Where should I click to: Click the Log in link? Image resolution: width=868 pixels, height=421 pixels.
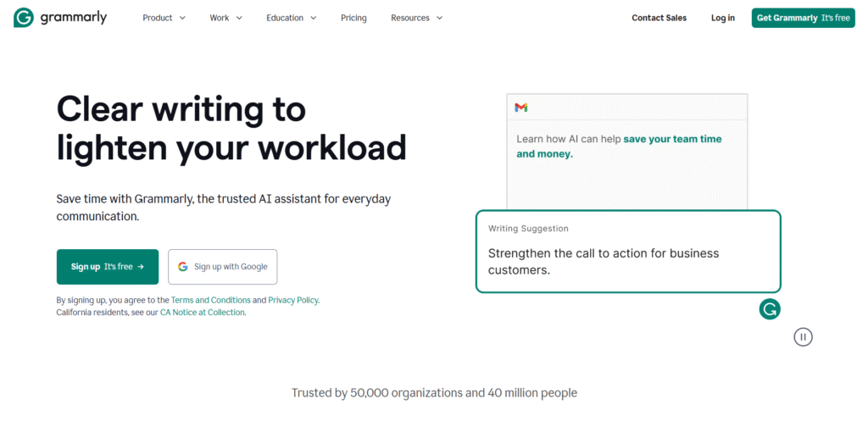click(723, 18)
